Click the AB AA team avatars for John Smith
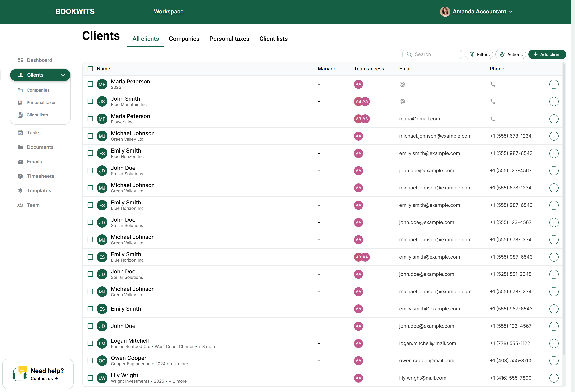The image size is (575, 392). [x=362, y=101]
